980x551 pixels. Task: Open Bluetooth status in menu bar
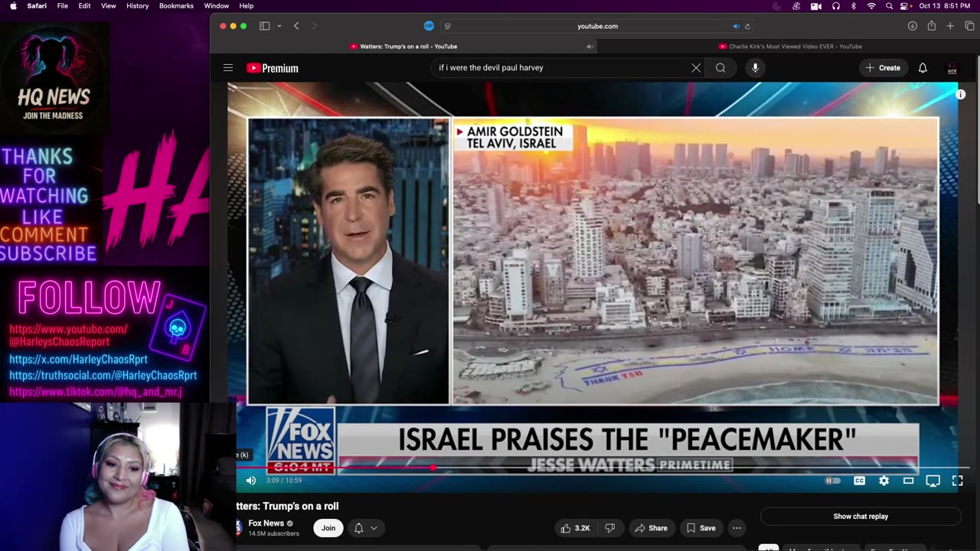pyautogui.click(x=854, y=6)
